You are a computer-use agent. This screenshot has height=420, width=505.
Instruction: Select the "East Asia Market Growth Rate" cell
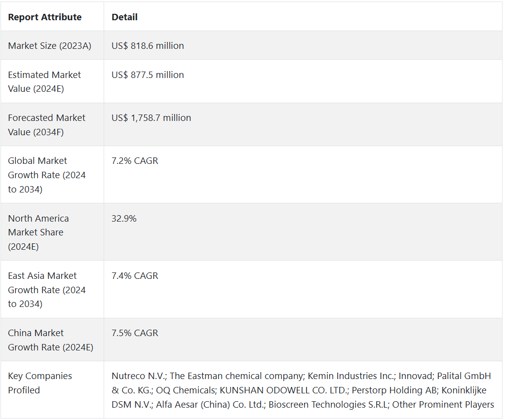[x=47, y=290]
